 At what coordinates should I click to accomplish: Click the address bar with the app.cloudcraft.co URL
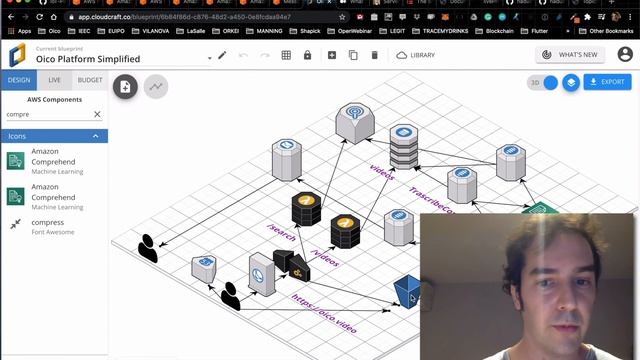[x=204, y=17]
